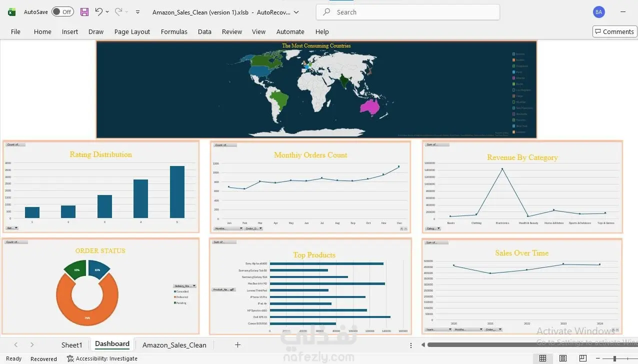The width and height of the screenshot is (638, 364).
Task: Click the BA account avatar
Action: click(599, 12)
